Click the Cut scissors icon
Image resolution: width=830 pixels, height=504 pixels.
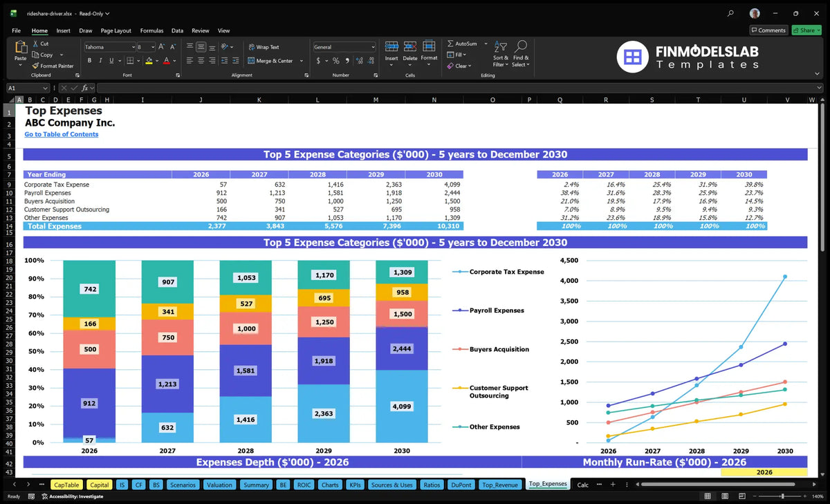click(35, 44)
